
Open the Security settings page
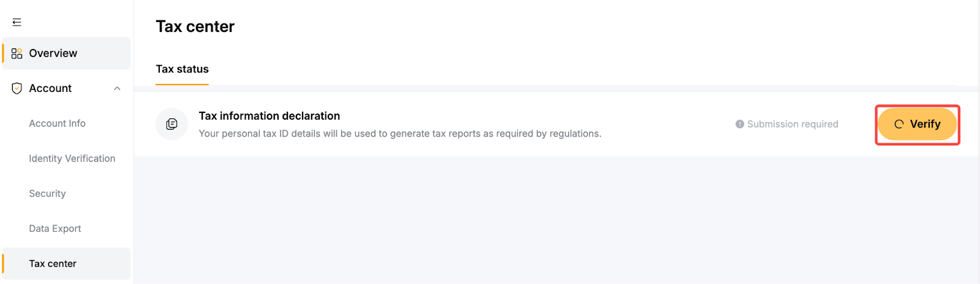[x=47, y=193]
